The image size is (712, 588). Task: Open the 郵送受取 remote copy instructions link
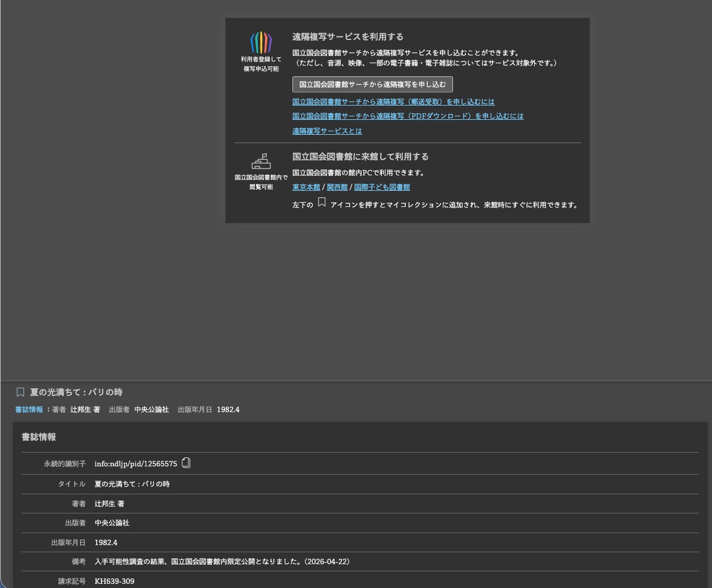pos(393,102)
